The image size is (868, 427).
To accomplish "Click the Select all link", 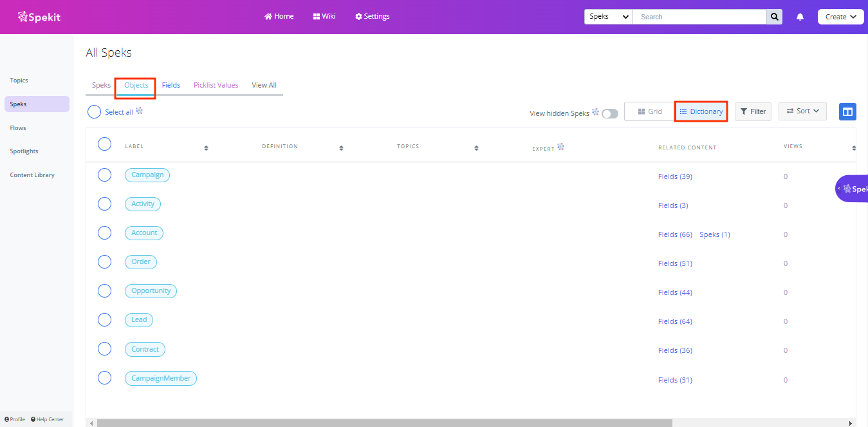I will (119, 112).
